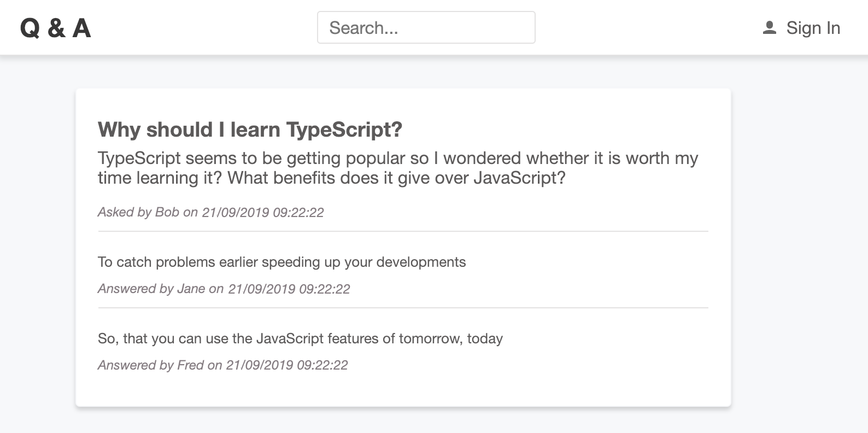The image size is (868, 433).
Task: Click the "Asked by Bob" metadata line
Action: click(x=210, y=212)
